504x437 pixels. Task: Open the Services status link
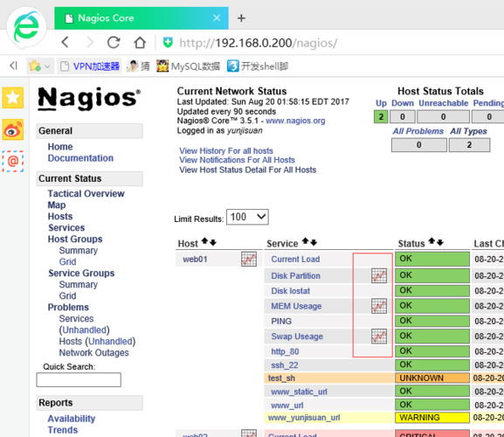(66, 227)
